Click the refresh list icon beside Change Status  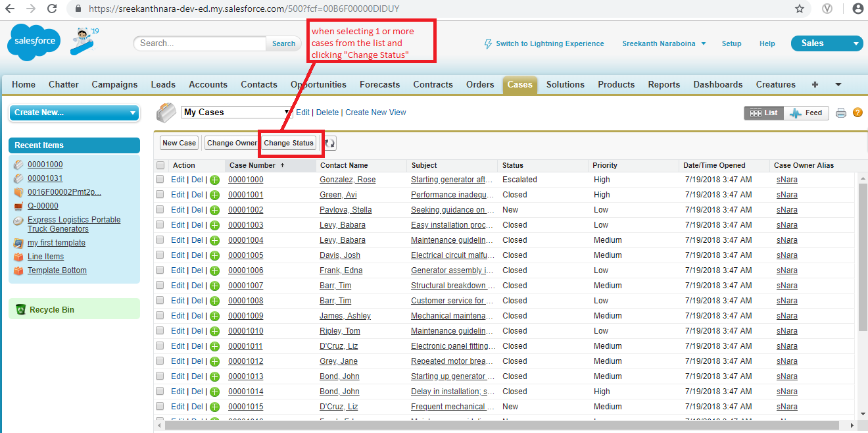point(330,143)
